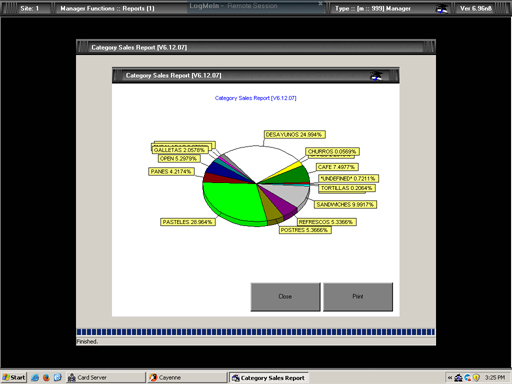Click the Internet Explorer quick launch icon
Viewport: 512px width, 384px height.
coord(35,377)
